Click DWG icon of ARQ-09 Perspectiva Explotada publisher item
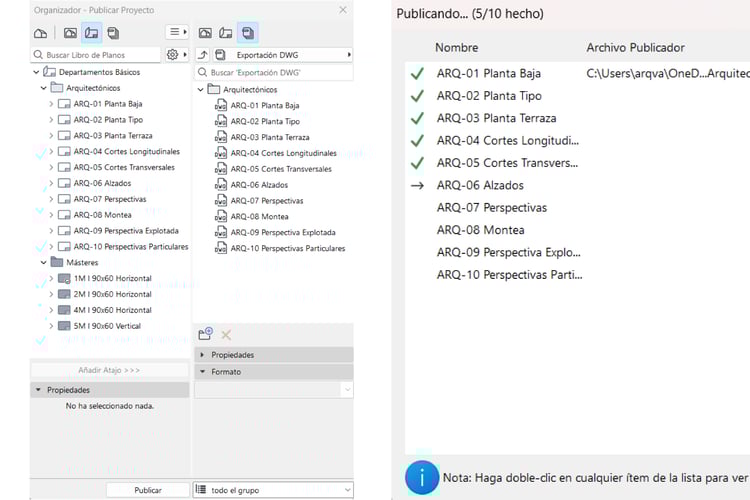 coord(221,233)
